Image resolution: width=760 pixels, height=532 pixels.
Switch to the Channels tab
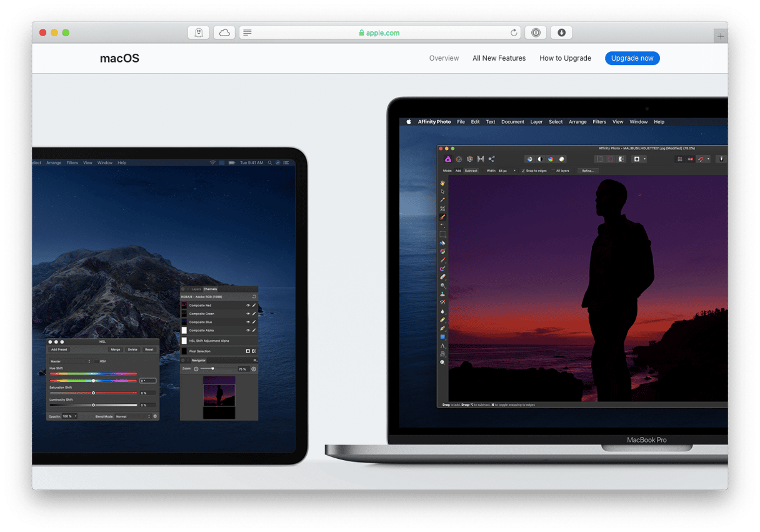point(210,289)
